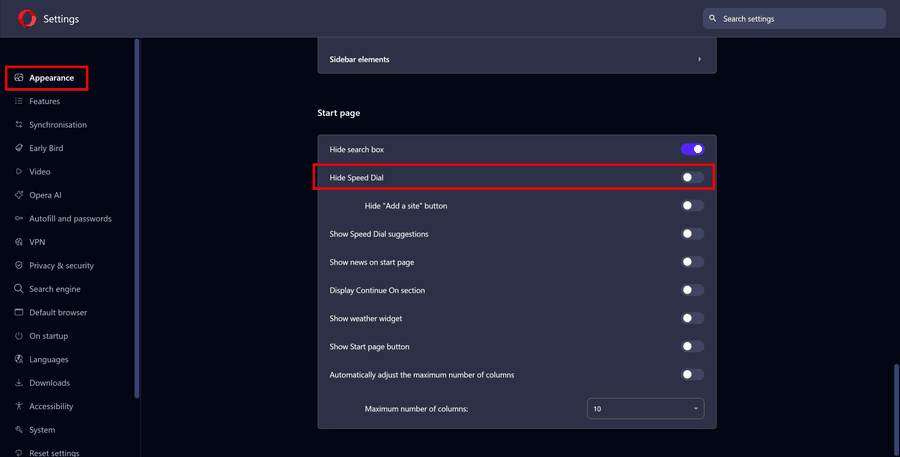Click the Search engine magnifier icon
This screenshot has height=457, width=900.
click(19, 289)
